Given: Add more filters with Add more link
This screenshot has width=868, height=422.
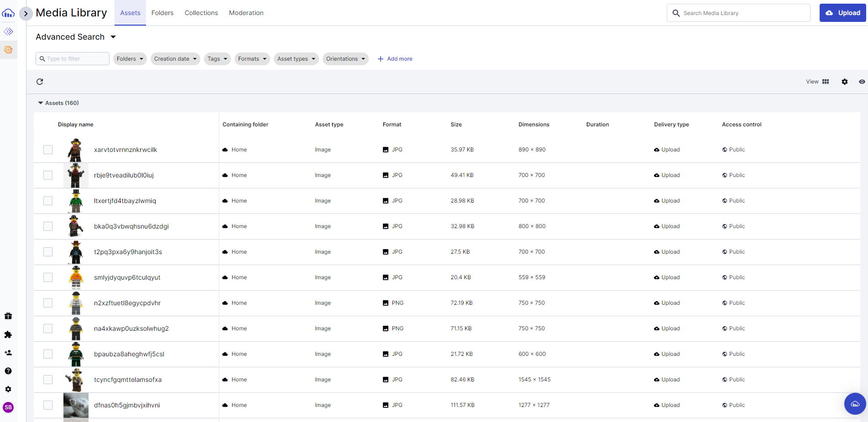Looking at the screenshot, I should pyautogui.click(x=395, y=59).
